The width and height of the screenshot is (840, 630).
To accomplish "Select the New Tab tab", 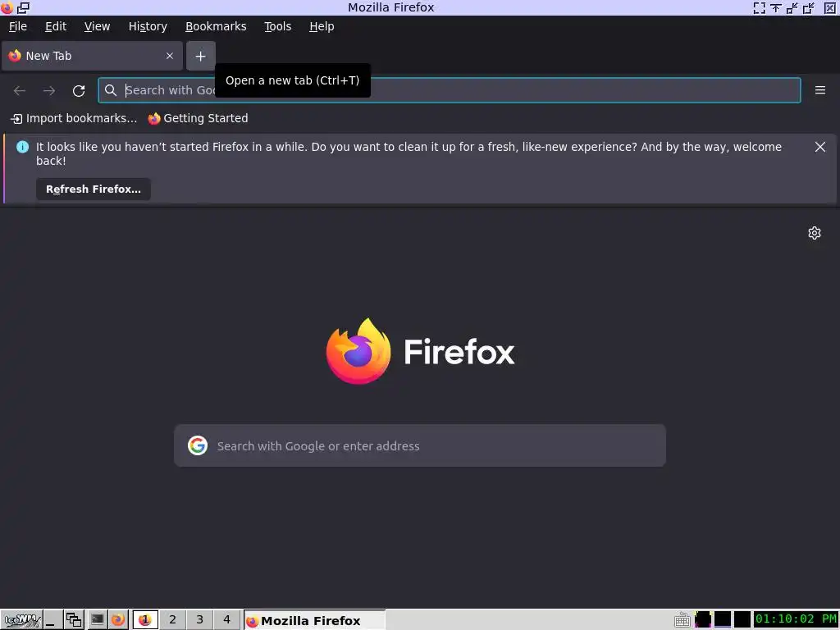I will click(92, 56).
